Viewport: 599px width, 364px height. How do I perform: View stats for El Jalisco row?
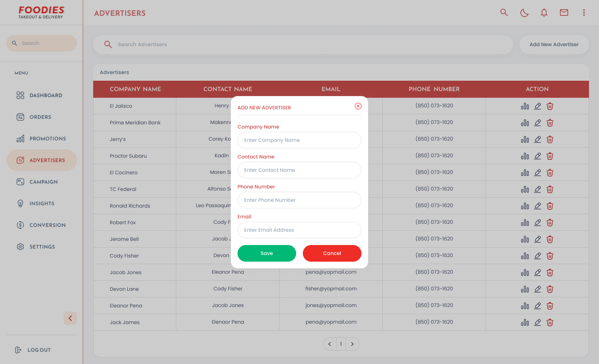(x=525, y=106)
